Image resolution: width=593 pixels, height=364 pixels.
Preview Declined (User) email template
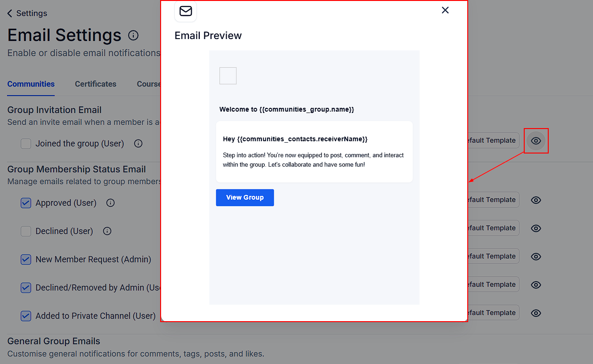[536, 228]
